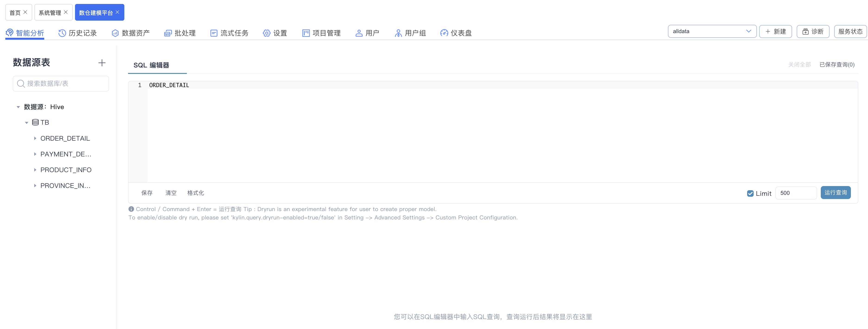Viewport: 868px width, 329px height.
Task: Click the Batch Processing icon
Action: coord(167,33)
